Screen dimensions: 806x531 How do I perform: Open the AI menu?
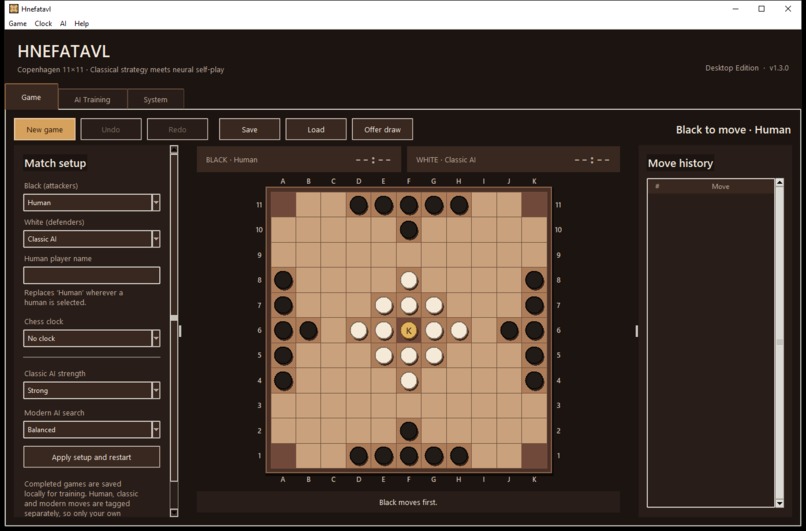[x=63, y=23]
